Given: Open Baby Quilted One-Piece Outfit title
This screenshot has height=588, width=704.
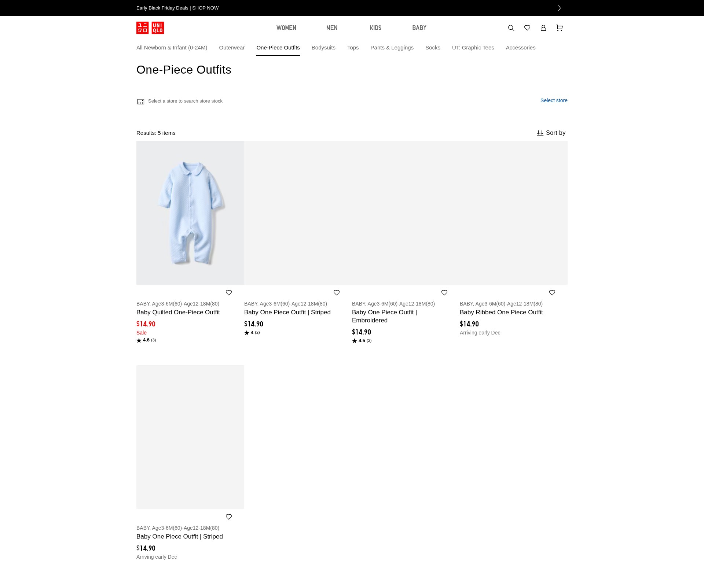Looking at the screenshot, I should (x=178, y=312).
